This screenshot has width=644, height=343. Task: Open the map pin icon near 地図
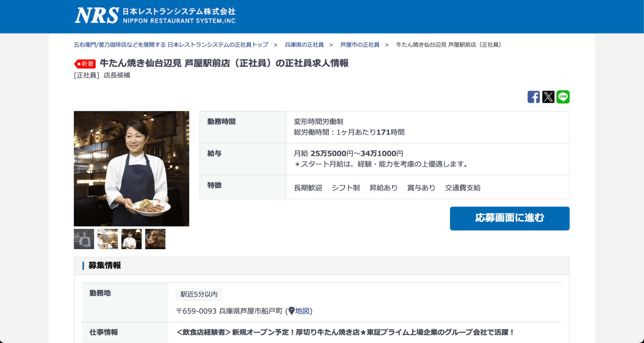point(291,311)
